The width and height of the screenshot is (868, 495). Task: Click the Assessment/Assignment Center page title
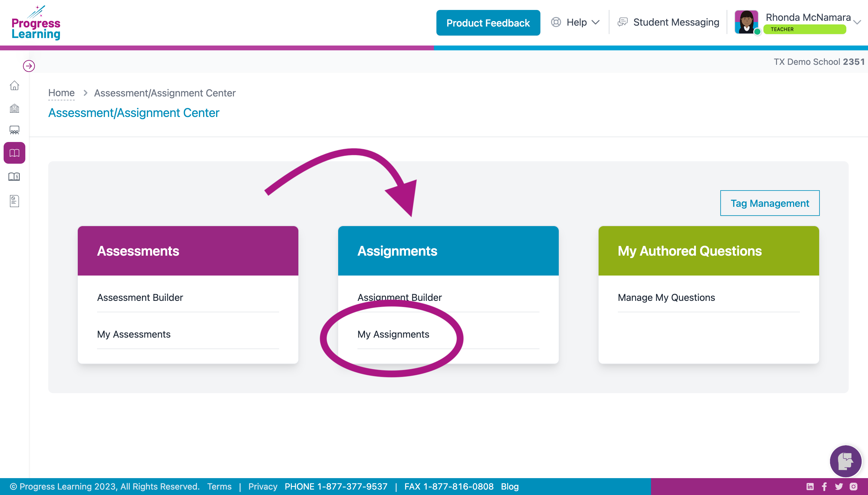[134, 112]
